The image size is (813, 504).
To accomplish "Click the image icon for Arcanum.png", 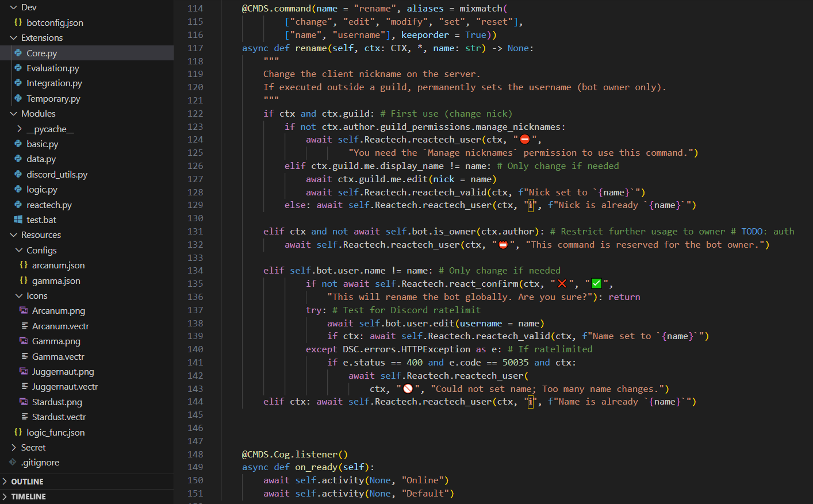I will (24, 310).
